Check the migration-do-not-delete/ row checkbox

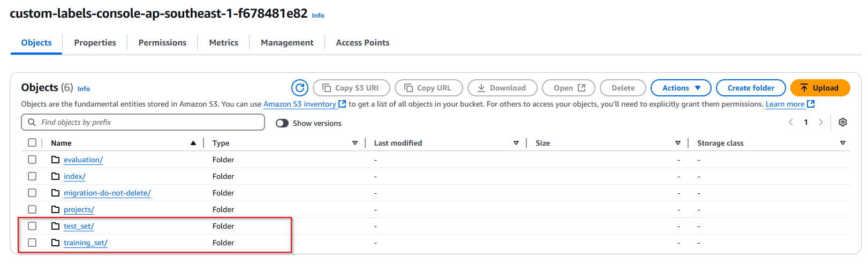[x=32, y=193]
